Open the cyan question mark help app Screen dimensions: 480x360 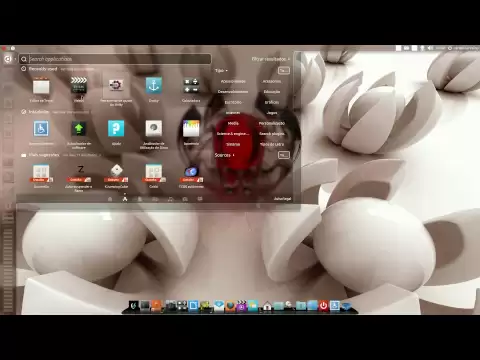[x=116, y=129]
